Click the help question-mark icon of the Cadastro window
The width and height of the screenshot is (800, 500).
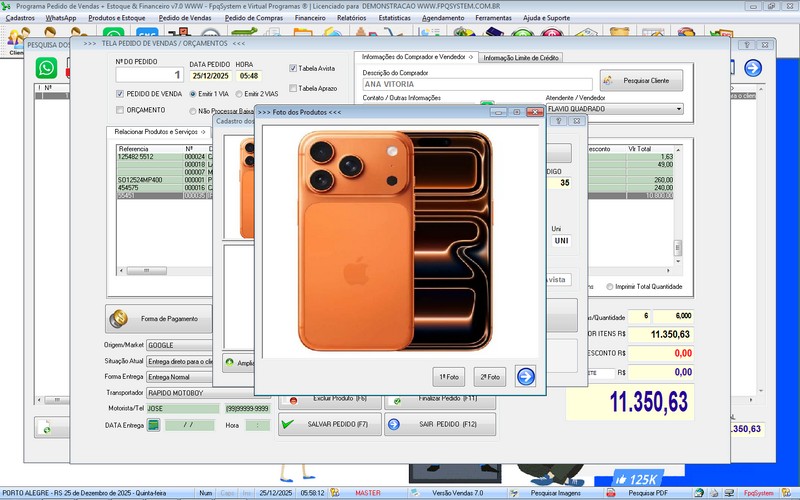558,121
